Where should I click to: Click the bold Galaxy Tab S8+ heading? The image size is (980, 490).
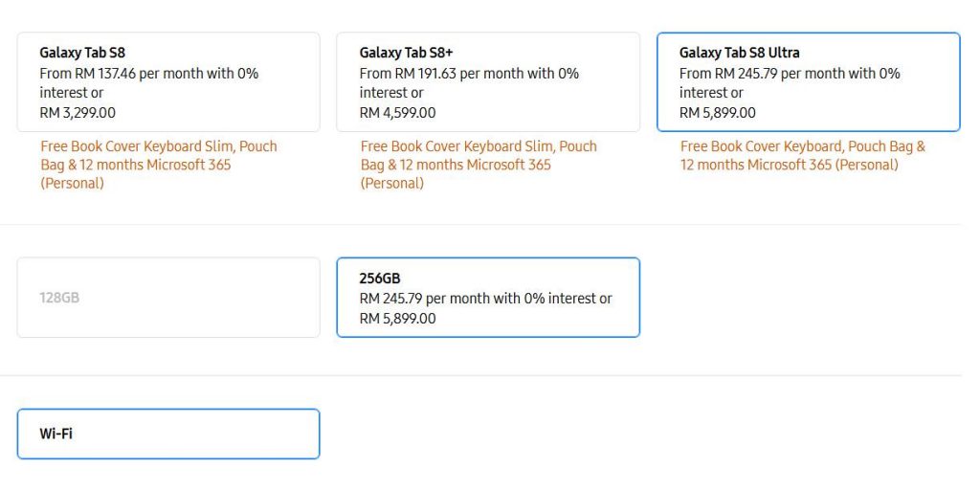406,53
